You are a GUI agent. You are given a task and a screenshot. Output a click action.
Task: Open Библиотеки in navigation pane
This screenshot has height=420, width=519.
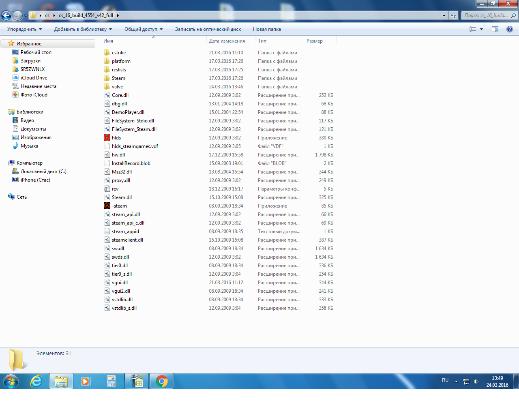[30, 112]
